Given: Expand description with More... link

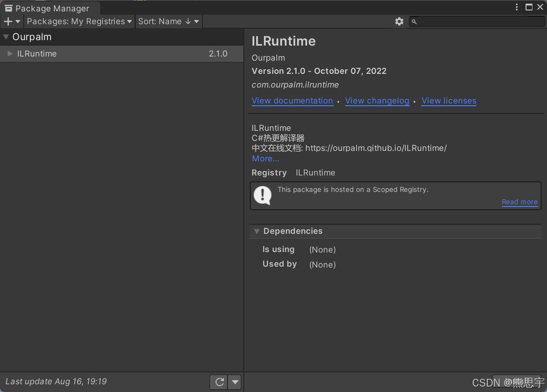Looking at the screenshot, I should click(x=266, y=159).
